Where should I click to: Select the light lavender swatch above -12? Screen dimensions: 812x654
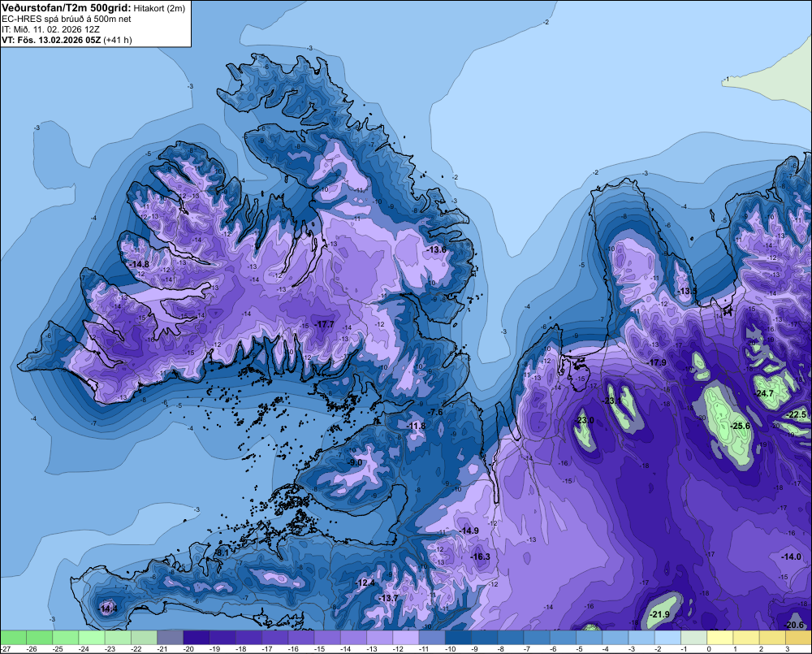click(x=406, y=638)
